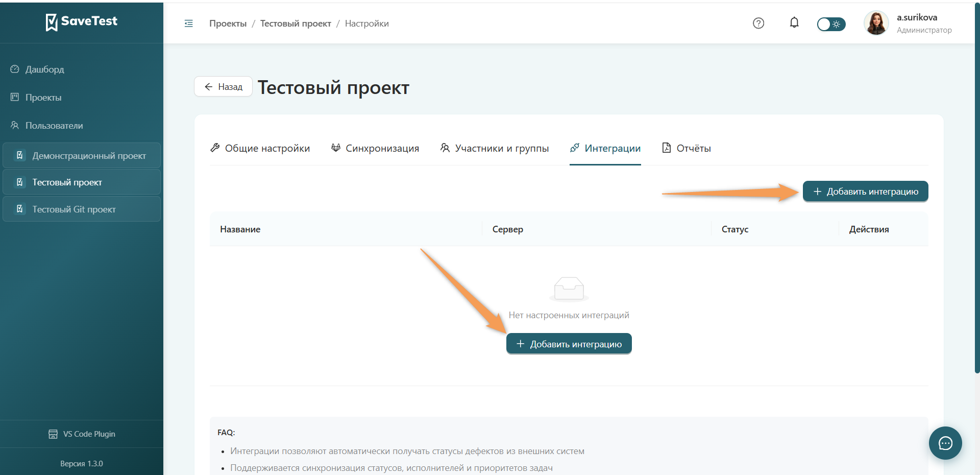Select Тестовый Git проект in sidebar
980x475 pixels.
(82, 209)
